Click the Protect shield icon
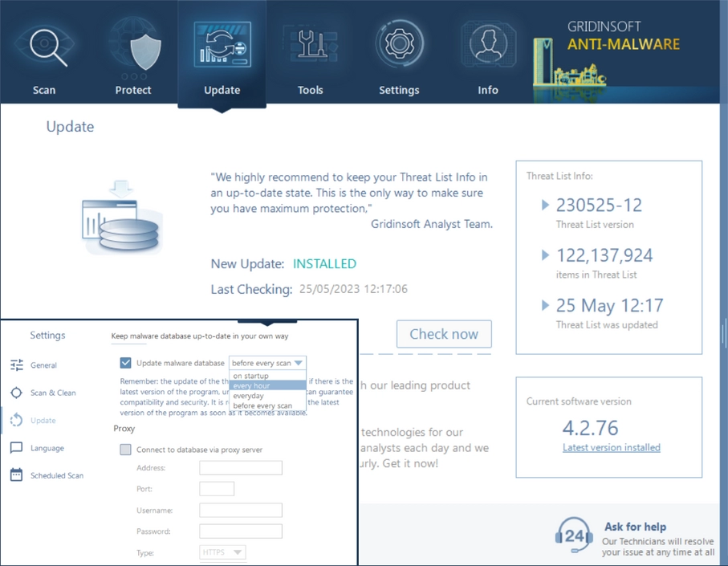This screenshot has width=728, height=566. tap(133, 48)
